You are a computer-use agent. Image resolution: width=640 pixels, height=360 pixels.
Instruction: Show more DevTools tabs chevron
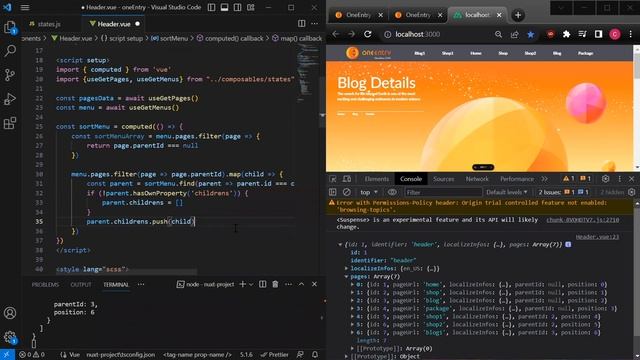(x=544, y=179)
